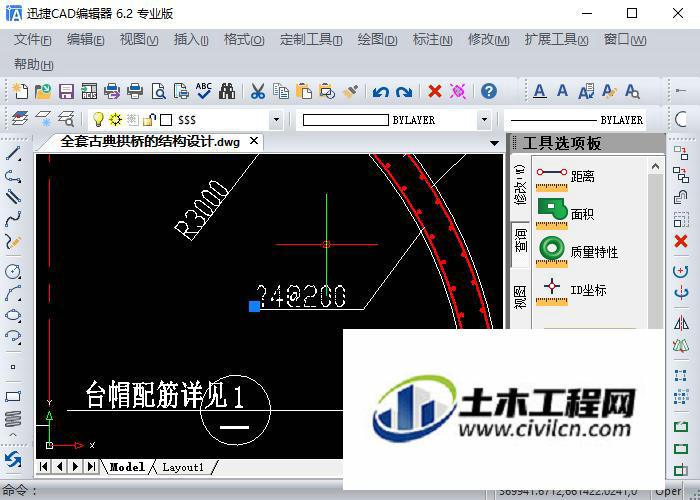Expand the document tab list arrow
700x500 pixels.
coord(494,143)
